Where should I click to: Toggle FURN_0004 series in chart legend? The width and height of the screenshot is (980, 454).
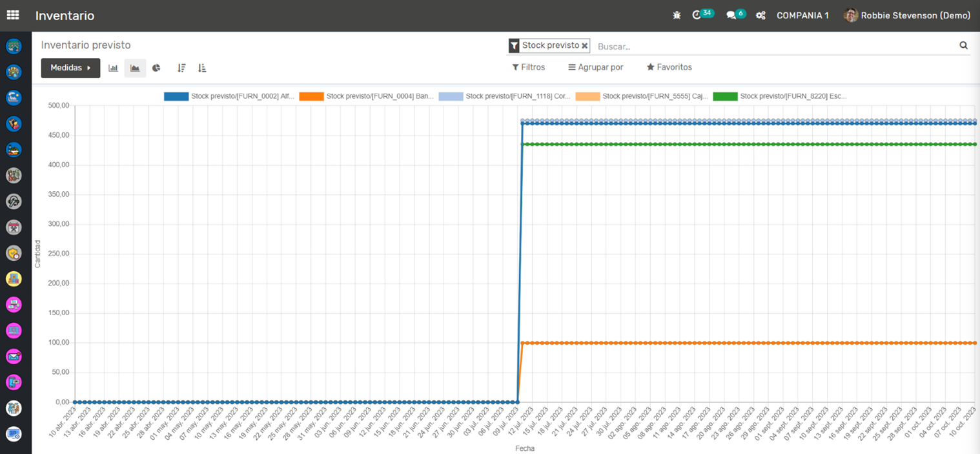pyautogui.click(x=366, y=96)
